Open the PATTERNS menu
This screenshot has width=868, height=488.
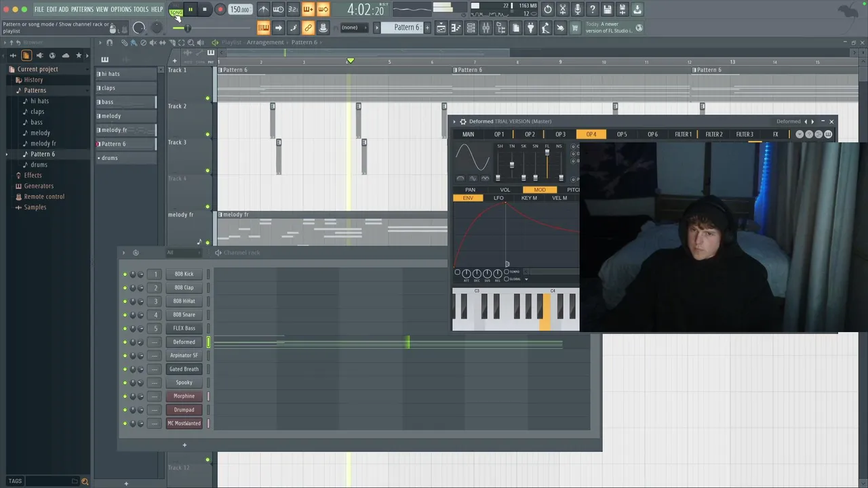pyautogui.click(x=82, y=9)
